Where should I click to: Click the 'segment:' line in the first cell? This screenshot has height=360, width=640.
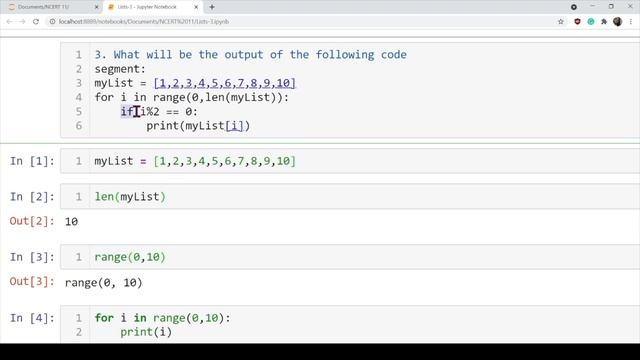click(x=120, y=69)
